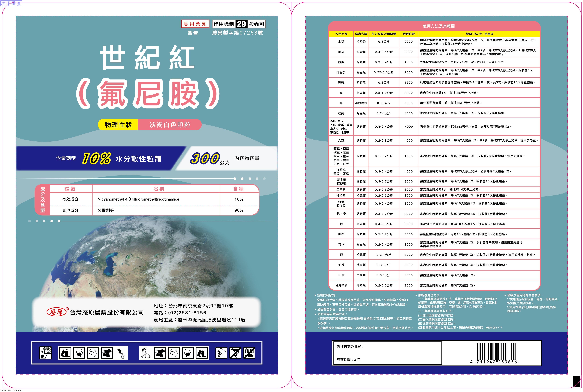Click the boots pictogram beside the pouring icon group
Image resolution: width=583 pixels, height=392 pixels.
(65, 353)
